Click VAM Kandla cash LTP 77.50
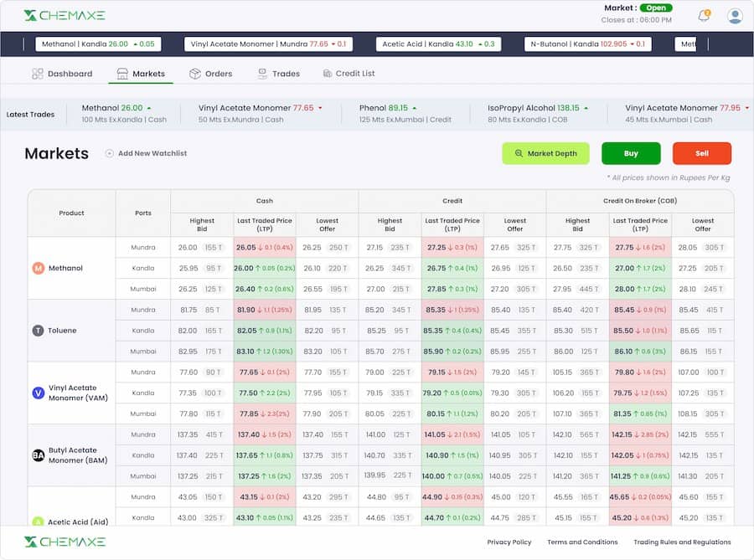This screenshot has height=560, width=754. [x=265, y=393]
